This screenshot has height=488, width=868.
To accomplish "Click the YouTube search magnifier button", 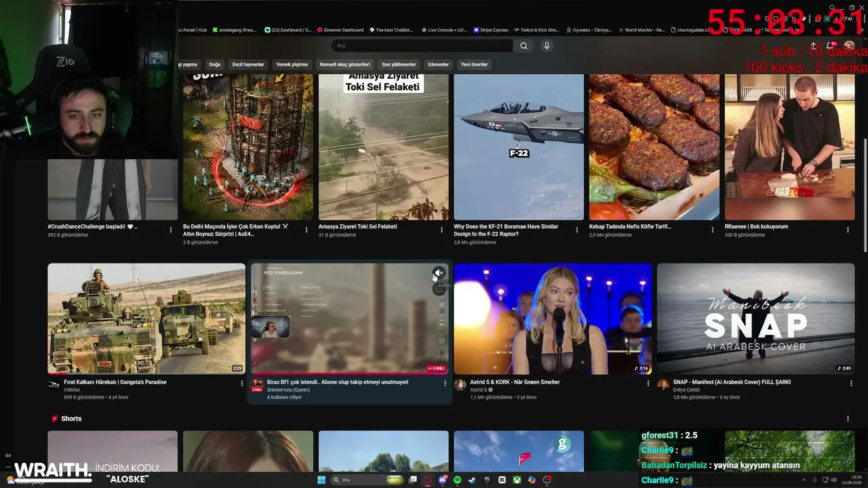I will click(524, 45).
